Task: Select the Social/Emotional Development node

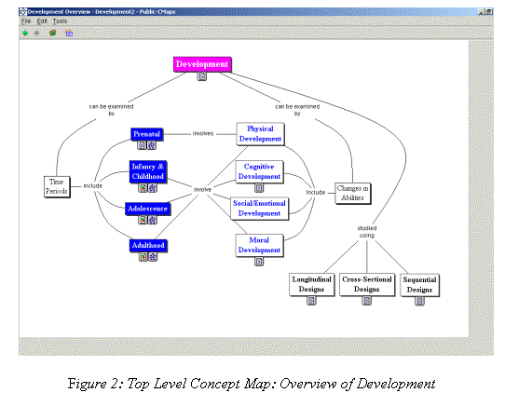Action: (259, 209)
